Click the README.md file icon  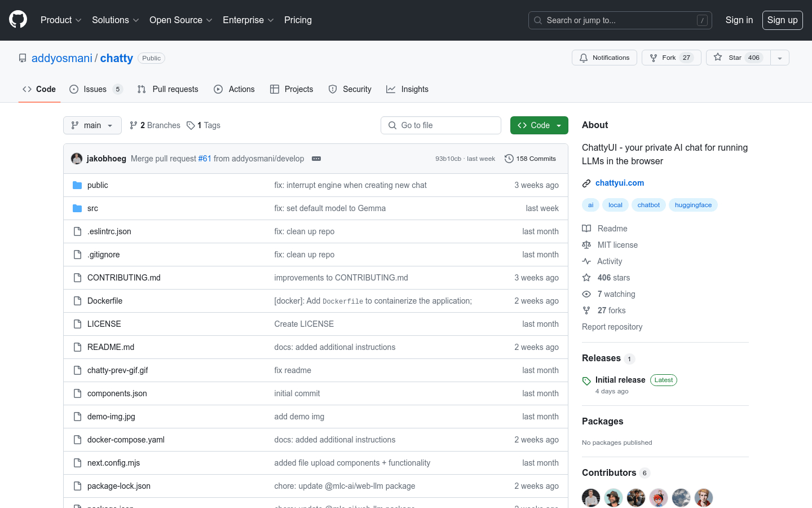coord(77,347)
